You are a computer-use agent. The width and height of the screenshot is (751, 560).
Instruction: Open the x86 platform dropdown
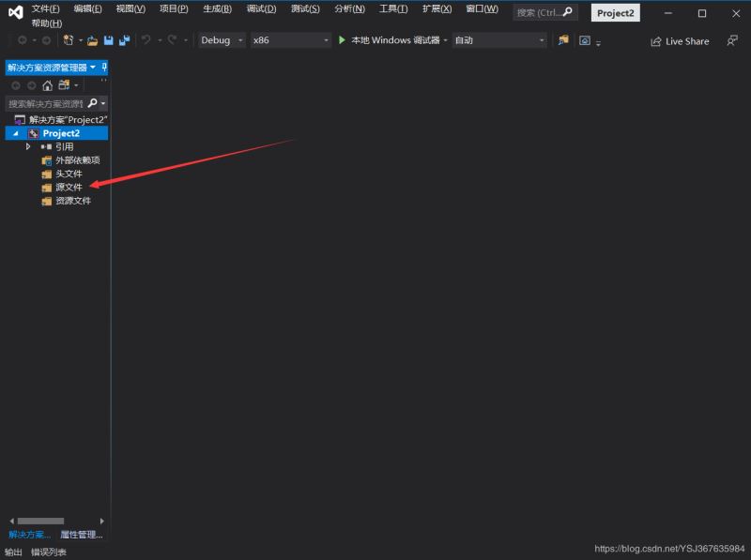coord(291,40)
